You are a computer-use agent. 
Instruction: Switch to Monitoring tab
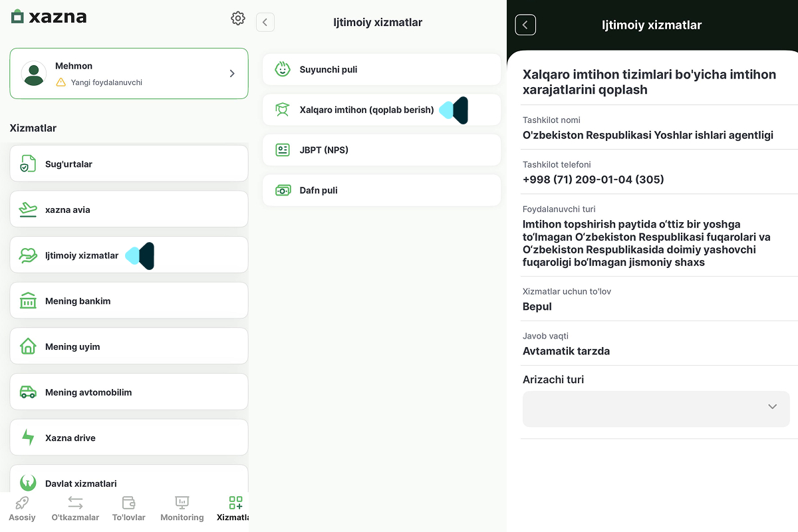click(x=182, y=509)
